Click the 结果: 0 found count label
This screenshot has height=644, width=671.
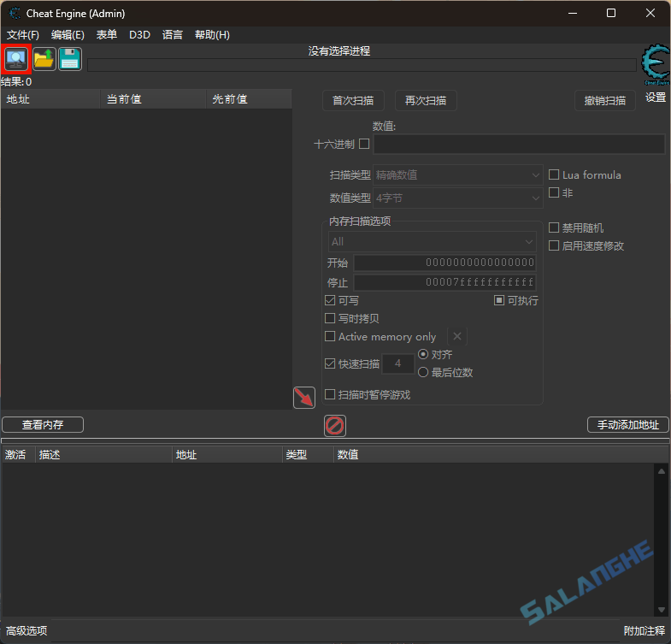pos(16,81)
